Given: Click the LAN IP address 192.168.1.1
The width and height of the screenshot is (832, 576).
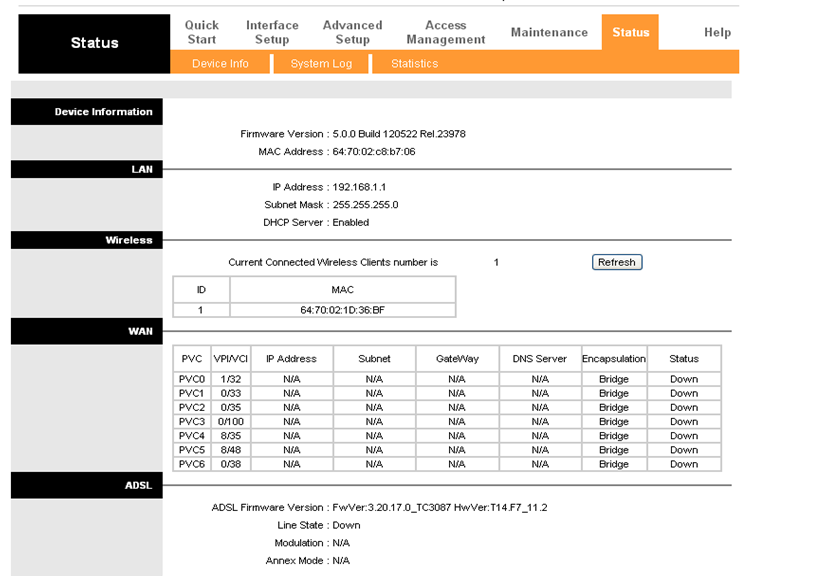Looking at the screenshot, I should [x=359, y=187].
